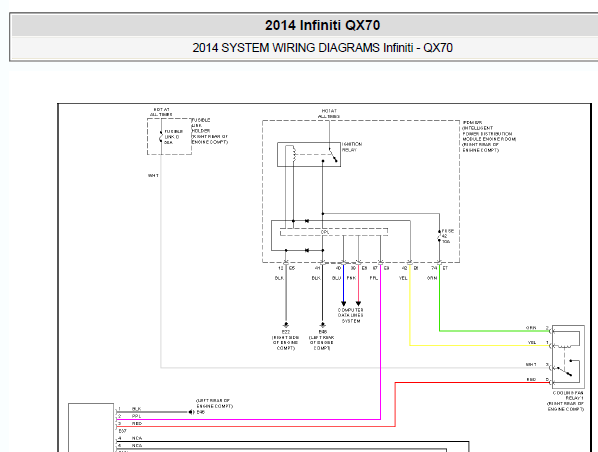Click the 'GRN' label at relay terminal 2
The height and width of the screenshot is (452, 598).
point(531,328)
